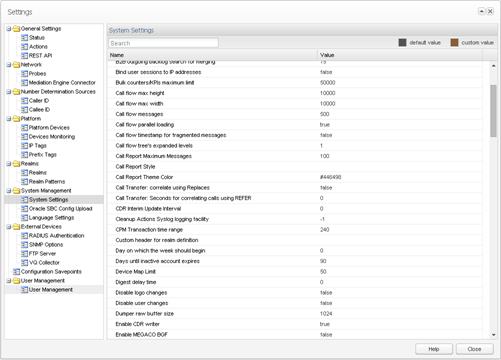Image resolution: width=501 pixels, height=360 pixels.
Task: Collapse the Realms folder node
Action: [9, 164]
